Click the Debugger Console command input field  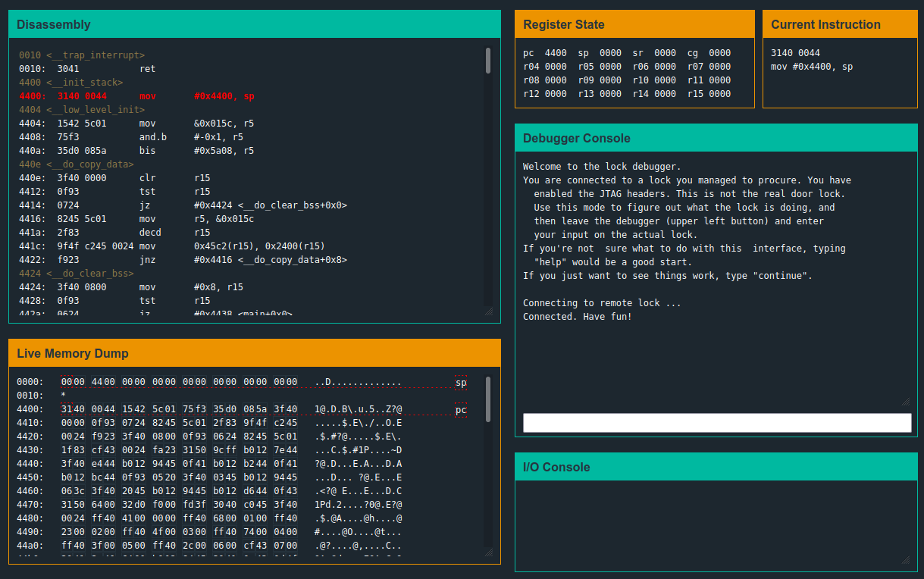point(717,423)
